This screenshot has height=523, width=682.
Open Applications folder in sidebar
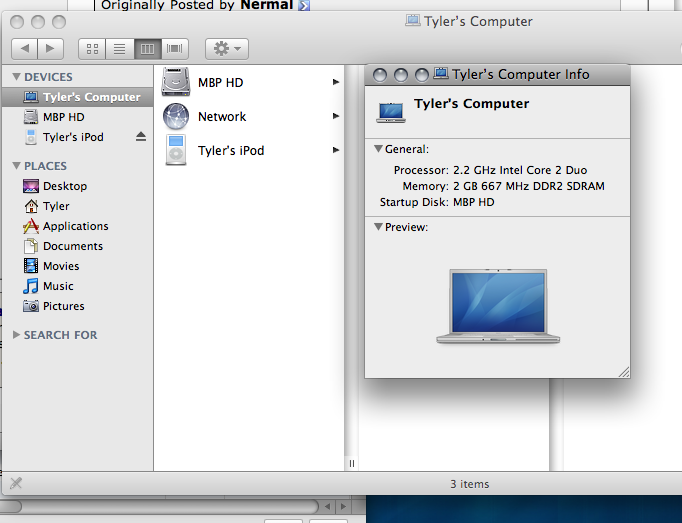77,226
